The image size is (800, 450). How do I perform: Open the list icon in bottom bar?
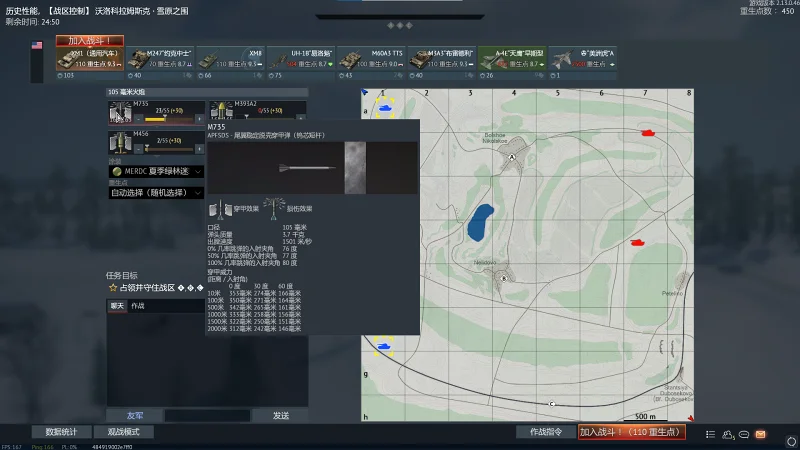710,434
